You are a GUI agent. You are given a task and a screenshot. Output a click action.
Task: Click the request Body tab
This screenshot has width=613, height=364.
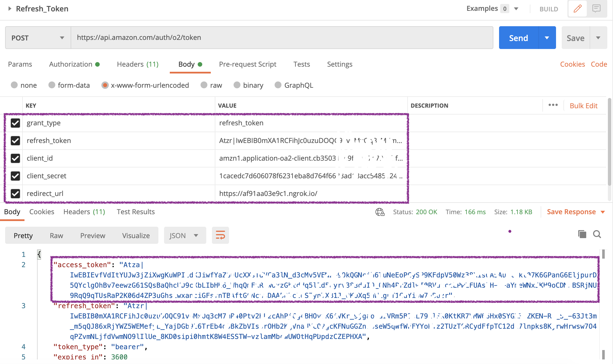(190, 64)
